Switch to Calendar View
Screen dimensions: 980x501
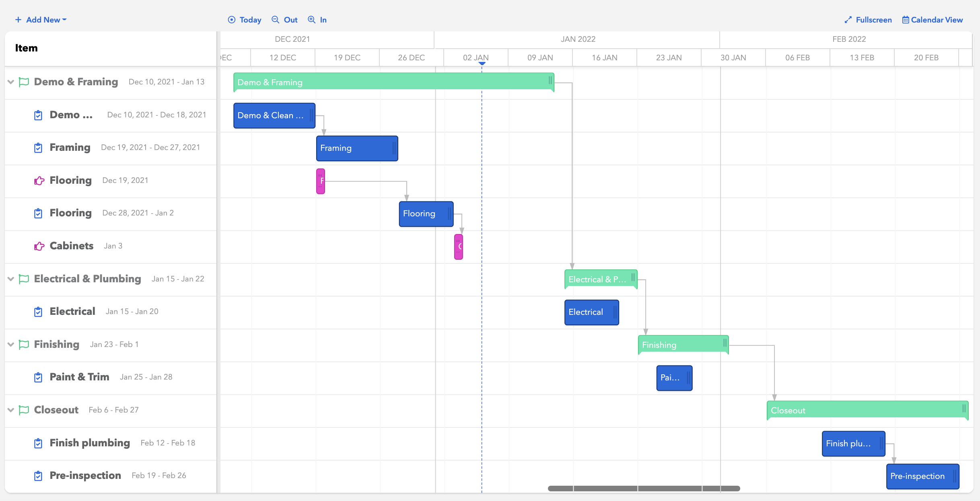point(932,20)
